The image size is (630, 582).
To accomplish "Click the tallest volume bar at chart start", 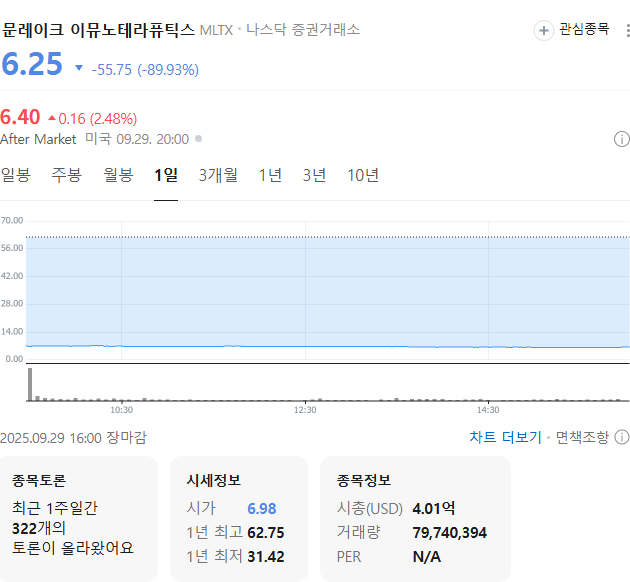I will pos(30,385).
